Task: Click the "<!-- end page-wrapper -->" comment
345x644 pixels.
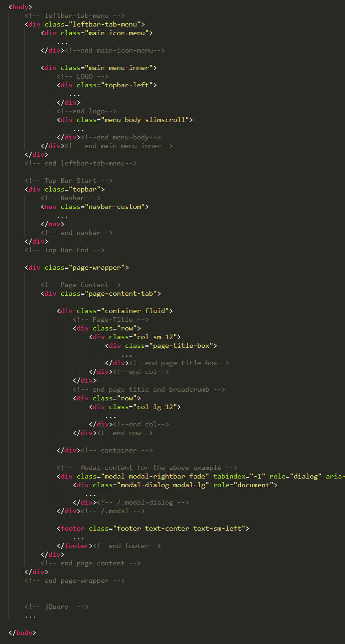Action: click(74, 580)
